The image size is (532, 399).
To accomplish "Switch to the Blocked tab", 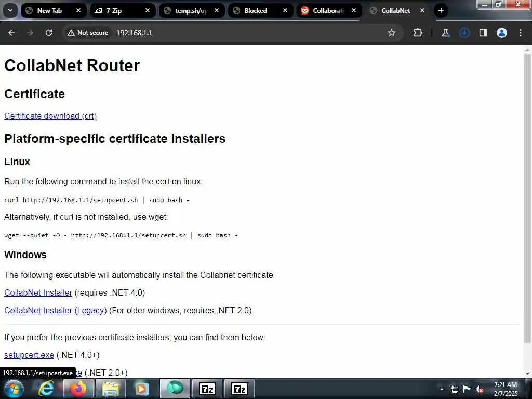I will (x=261, y=10).
